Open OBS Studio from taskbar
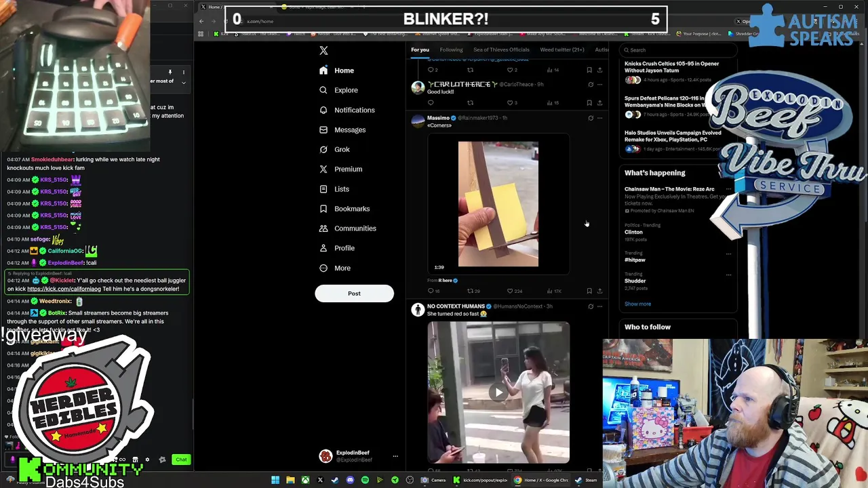The height and width of the screenshot is (488, 868). [x=410, y=481]
